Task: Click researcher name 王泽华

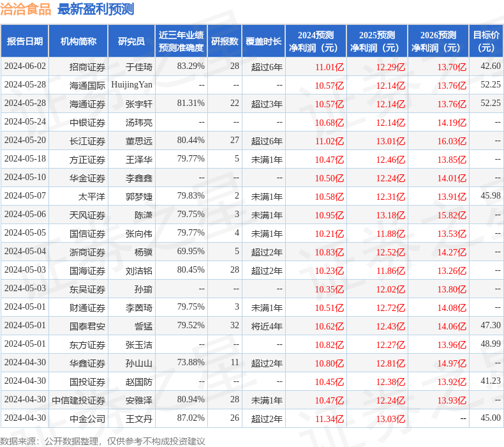Action: pyautogui.click(x=139, y=160)
